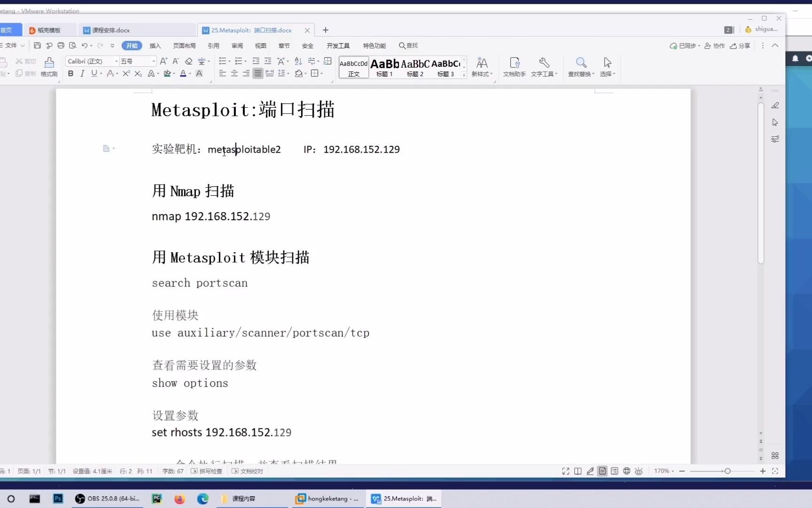812x508 pixels.
Task: Increase font size with A+ icon
Action: coord(164,61)
